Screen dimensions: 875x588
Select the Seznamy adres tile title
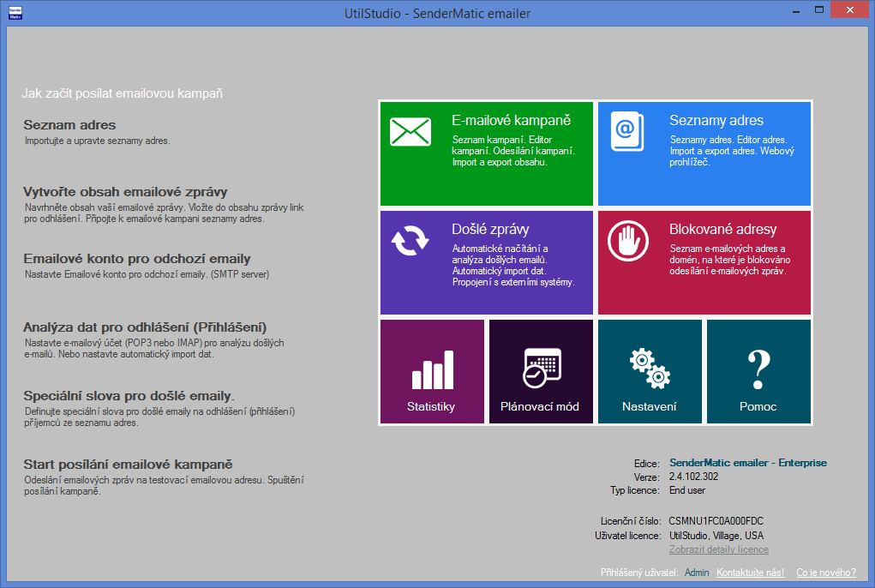tap(716, 121)
